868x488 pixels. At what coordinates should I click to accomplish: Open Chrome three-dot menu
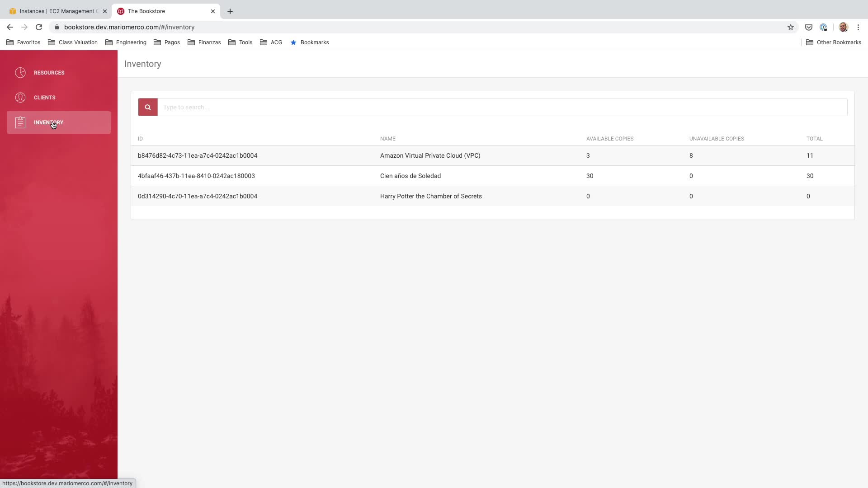click(858, 27)
